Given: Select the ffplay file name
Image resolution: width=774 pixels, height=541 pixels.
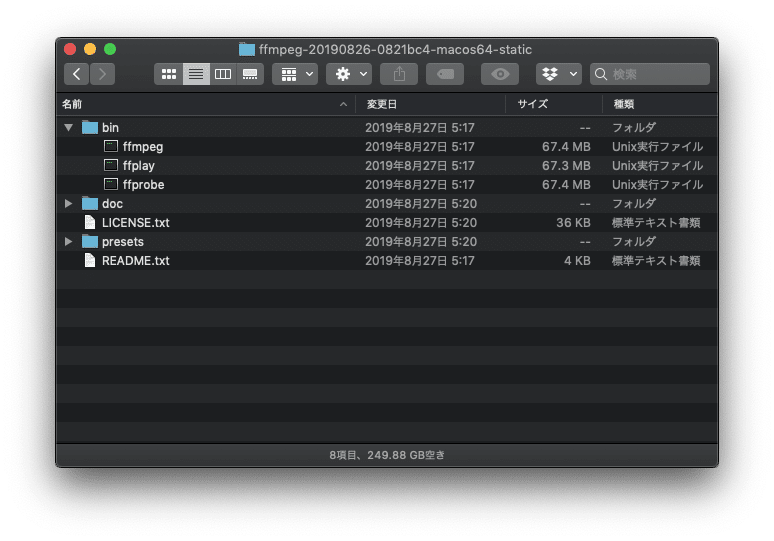Looking at the screenshot, I should click(139, 165).
